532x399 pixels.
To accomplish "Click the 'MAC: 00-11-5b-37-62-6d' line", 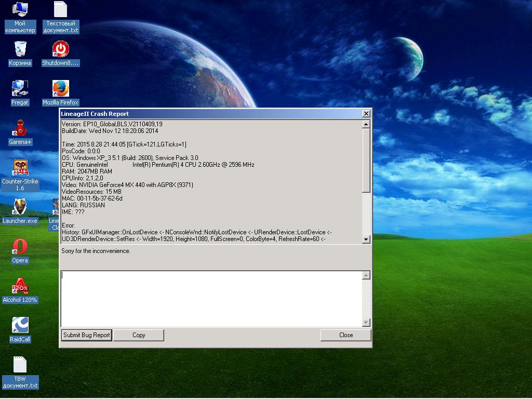I will [x=92, y=198].
